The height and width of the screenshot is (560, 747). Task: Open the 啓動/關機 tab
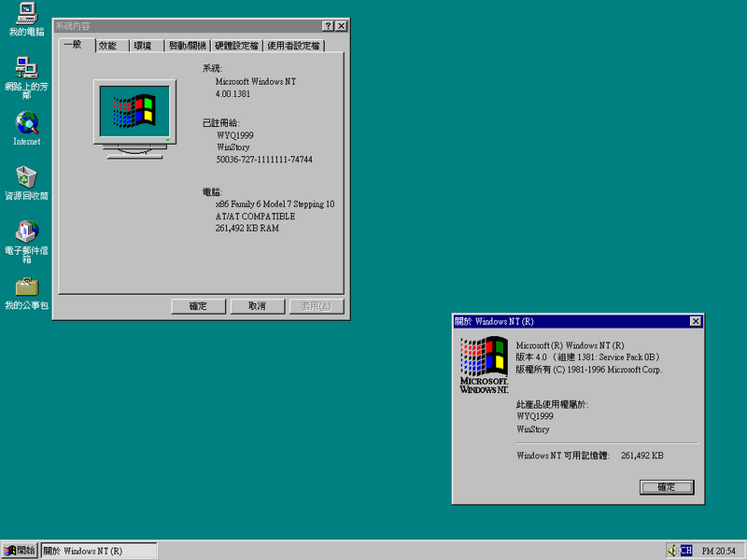coord(188,46)
